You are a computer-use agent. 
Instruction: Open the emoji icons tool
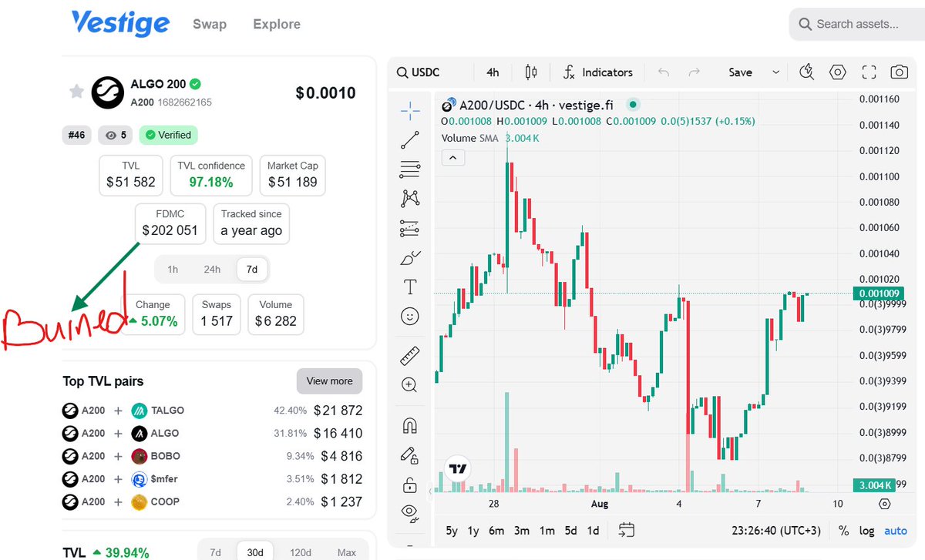410,316
